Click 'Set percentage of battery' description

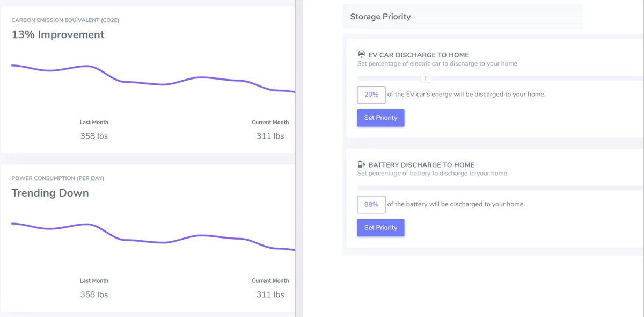pos(432,173)
